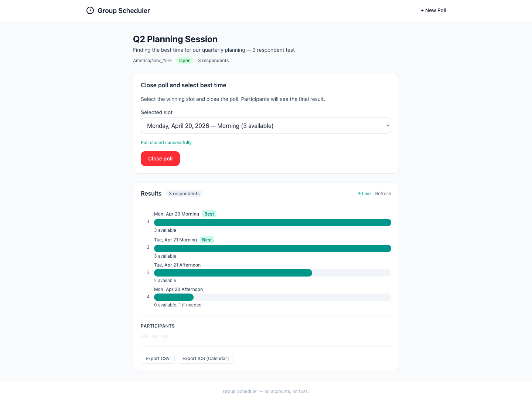Refresh the poll results
The height and width of the screenshot is (400, 532).
[383, 194]
